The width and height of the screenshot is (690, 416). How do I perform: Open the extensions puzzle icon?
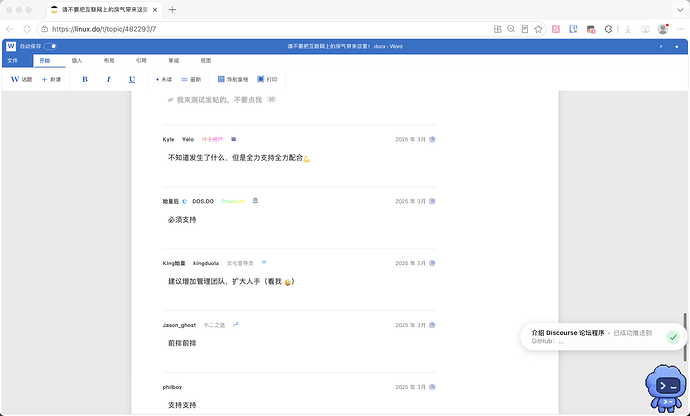(609, 29)
